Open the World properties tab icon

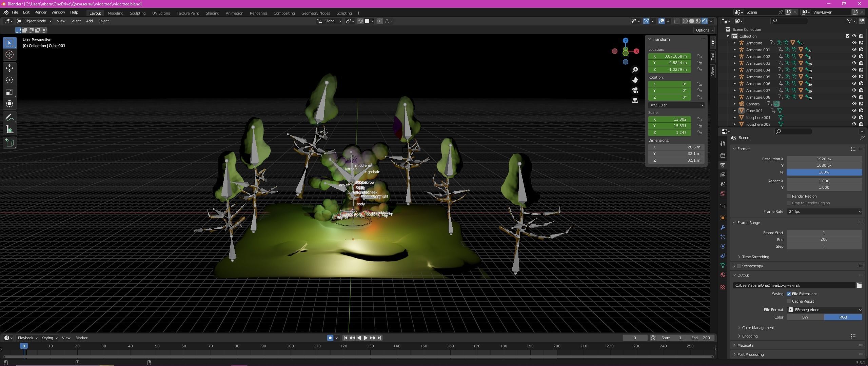pyautogui.click(x=723, y=194)
